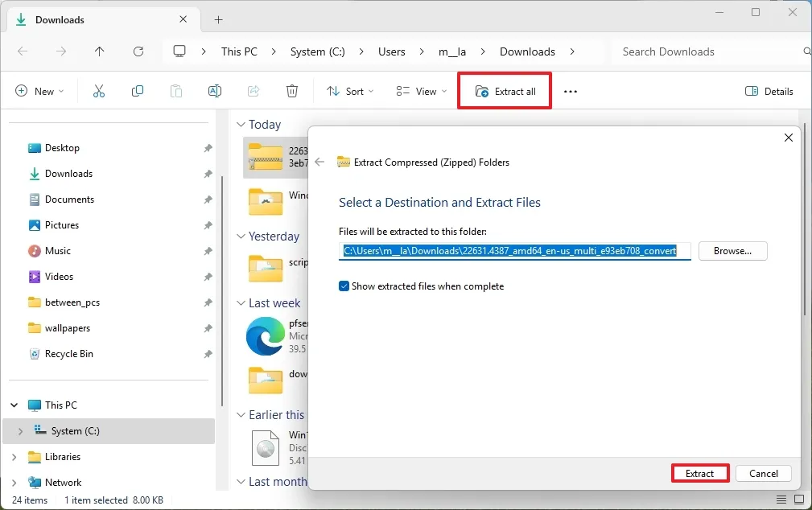Select the Rename icon in the toolbar
The image size is (812, 510).
tap(214, 91)
